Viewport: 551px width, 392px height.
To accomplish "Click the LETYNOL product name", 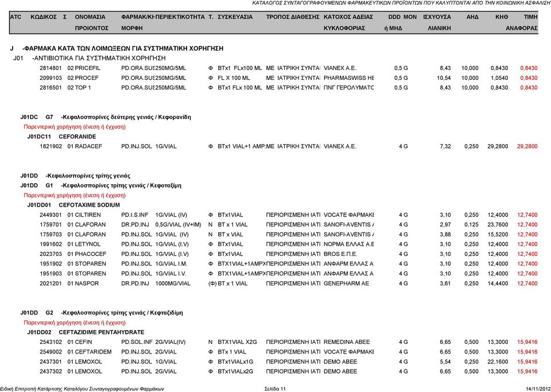I will pyautogui.click(x=88, y=244).
